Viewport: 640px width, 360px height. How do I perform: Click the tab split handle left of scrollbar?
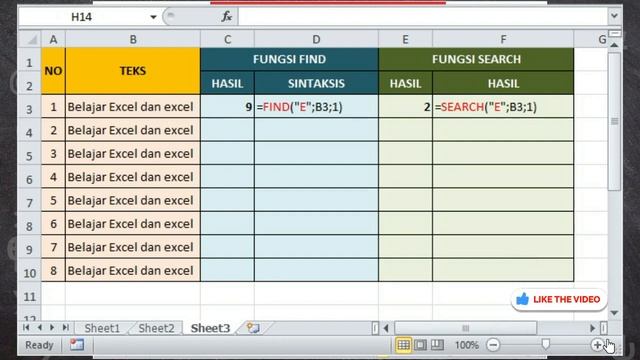375,328
